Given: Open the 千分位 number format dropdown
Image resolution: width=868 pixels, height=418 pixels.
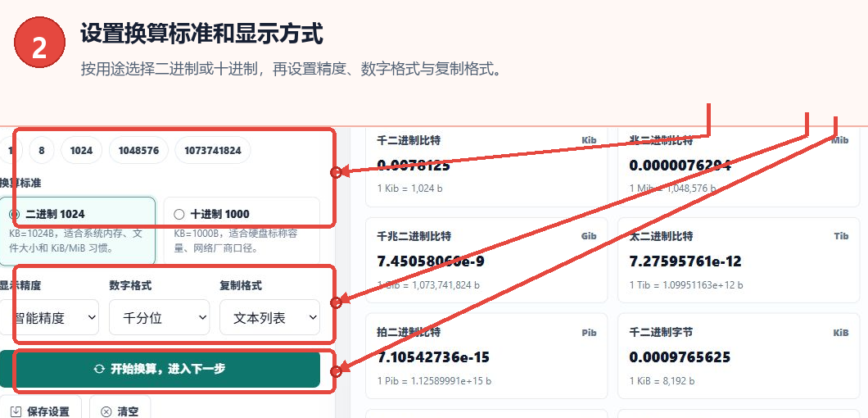Looking at the screenshot, I should (160, 317).
